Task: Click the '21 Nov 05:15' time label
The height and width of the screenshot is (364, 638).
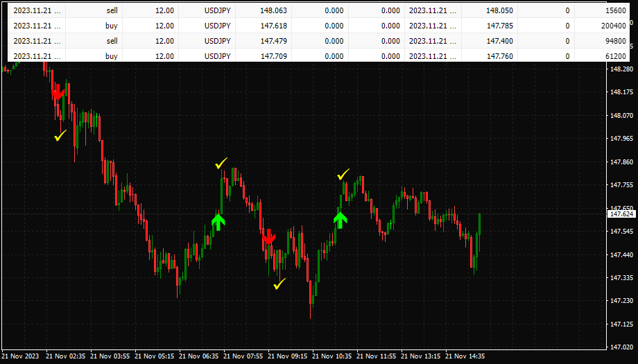Action: (x=154, y=356)
